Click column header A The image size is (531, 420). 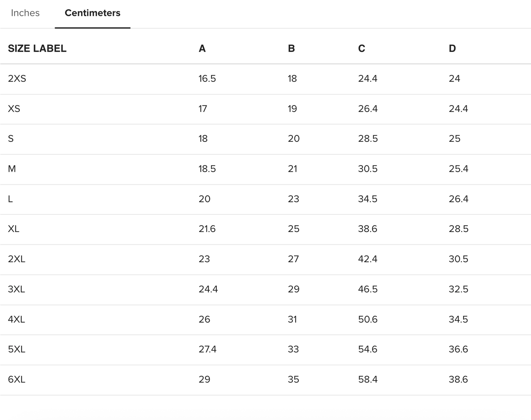(x=202, y=48)
